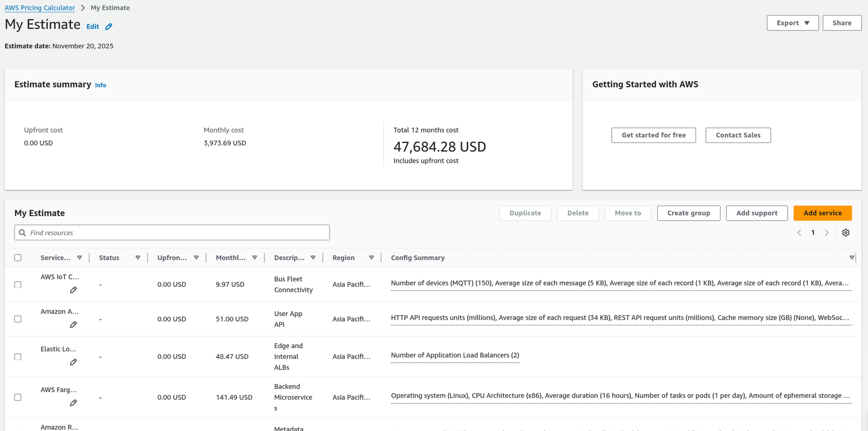The width and height of the screenshot is (868, 431).
Task: Select the User App API row checkbox
Action: (18, 319)
